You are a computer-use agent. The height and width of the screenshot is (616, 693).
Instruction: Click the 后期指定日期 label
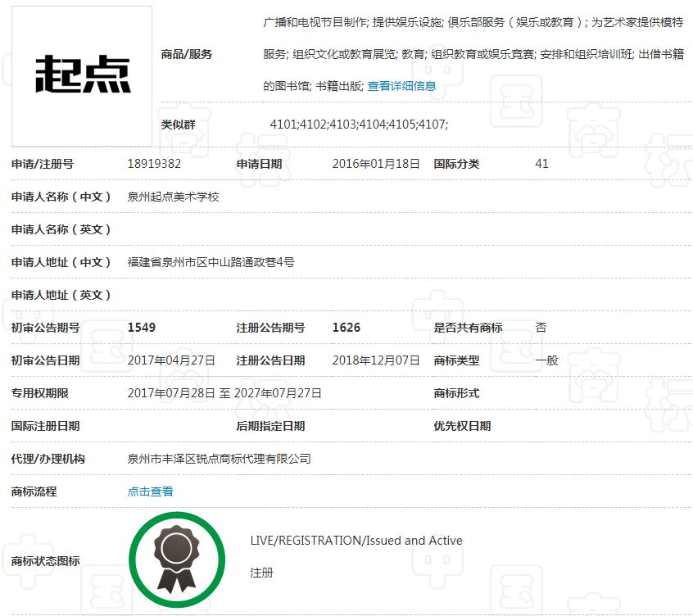click(x=270, y=426)
